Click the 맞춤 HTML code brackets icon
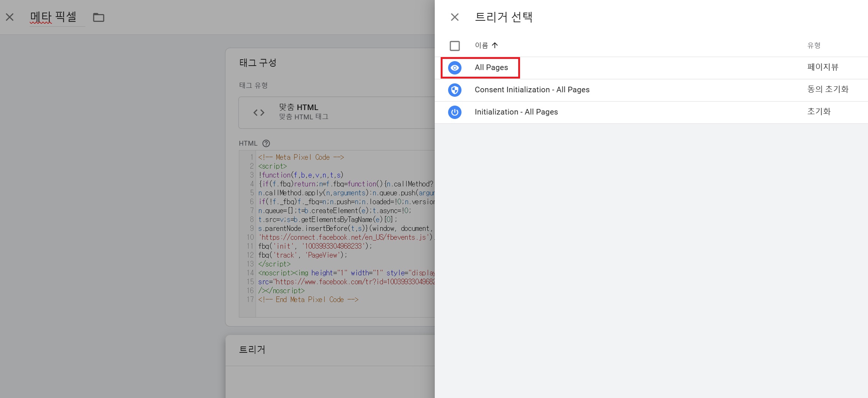 click(x=259, y=112)
